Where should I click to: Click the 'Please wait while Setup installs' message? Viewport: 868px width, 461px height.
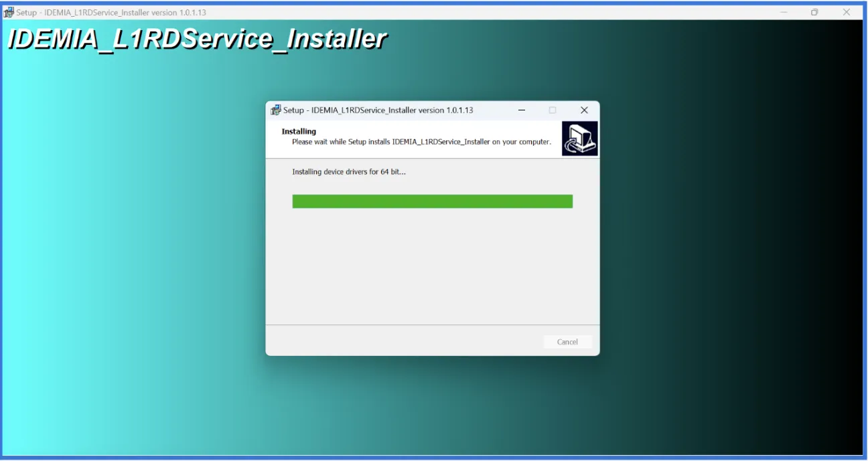pyautogui.click(x=421, y=142)
